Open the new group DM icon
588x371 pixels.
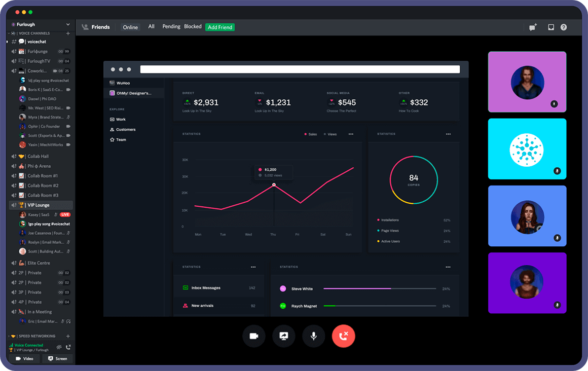click(x=533, y=27)
